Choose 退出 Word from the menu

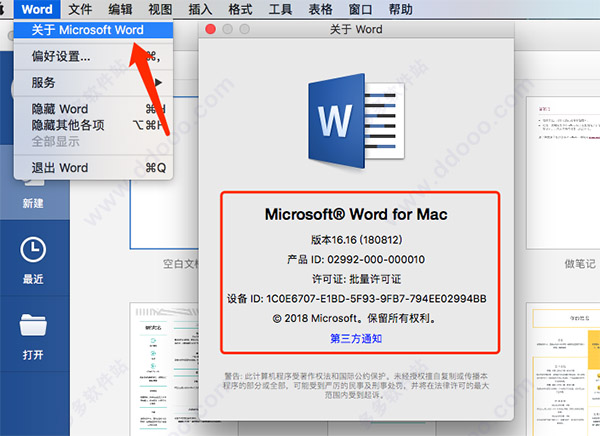(x=93, y=168)
